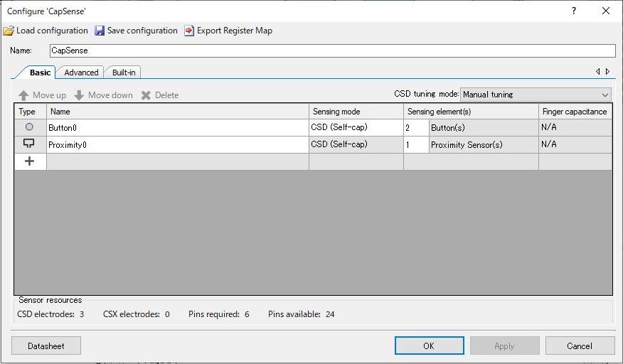This screenshot has height=364, width=623.
Task: Click the Sensing mode column header
Action: [x=356, y=112]
